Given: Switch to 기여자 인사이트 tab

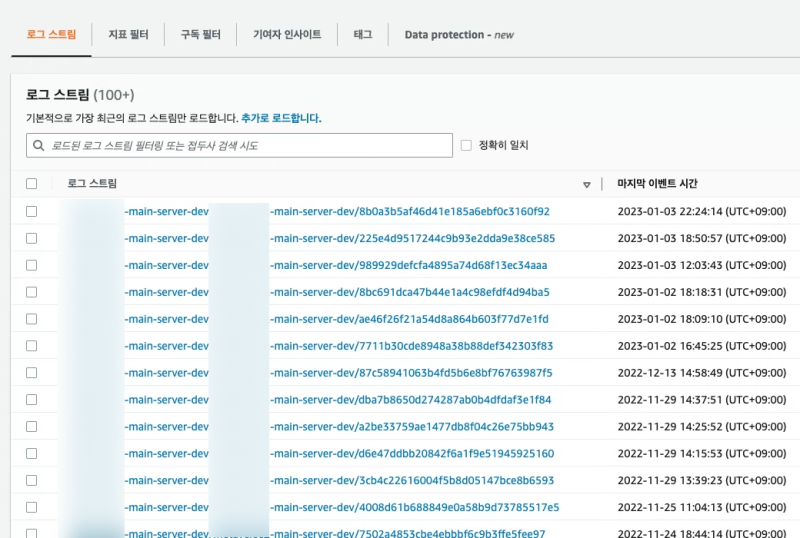Looking at the screenshot, I should [x=287, y=34].
